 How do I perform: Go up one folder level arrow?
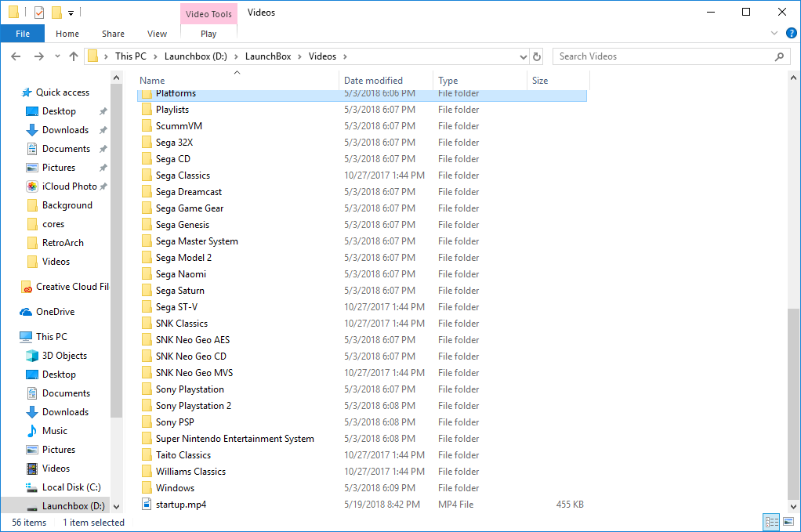pyautogui.click(x=74, y=56)
